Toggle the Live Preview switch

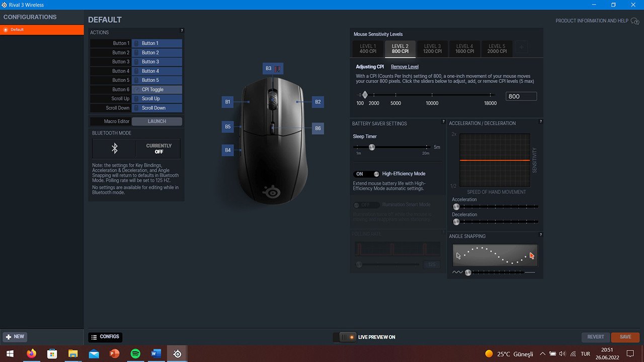[x=345, y=337]
